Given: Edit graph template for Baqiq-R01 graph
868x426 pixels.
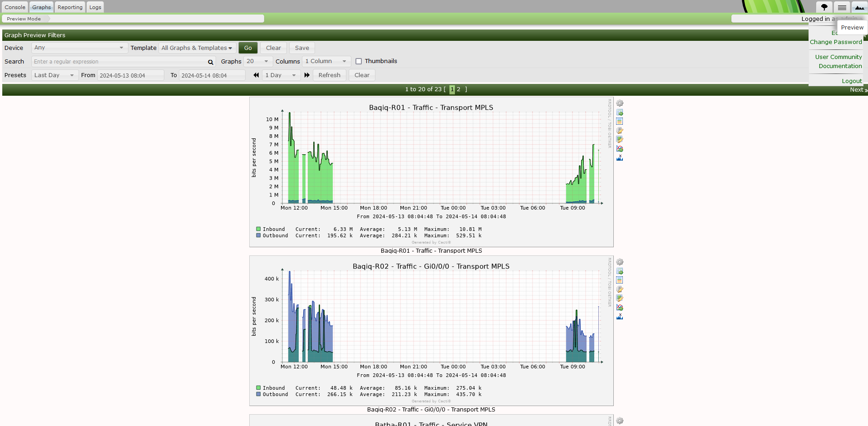Looking at the screenshot, I should pos(620,140).
